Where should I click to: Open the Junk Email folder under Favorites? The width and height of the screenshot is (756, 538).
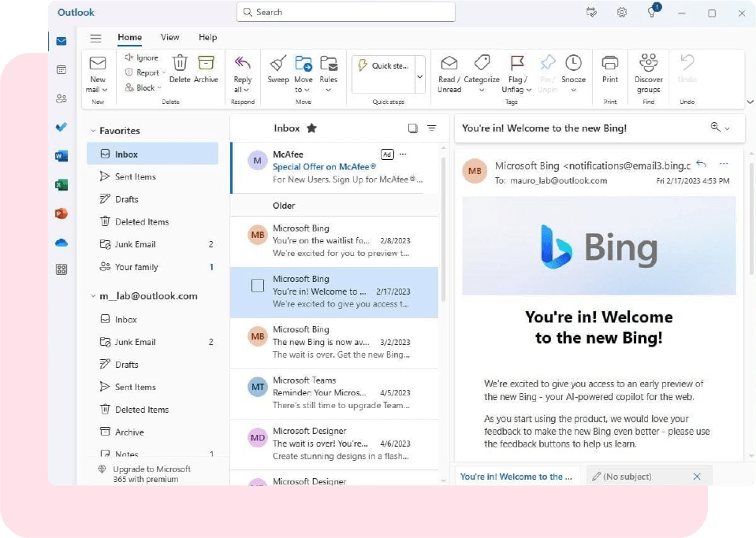click(135, 244)
